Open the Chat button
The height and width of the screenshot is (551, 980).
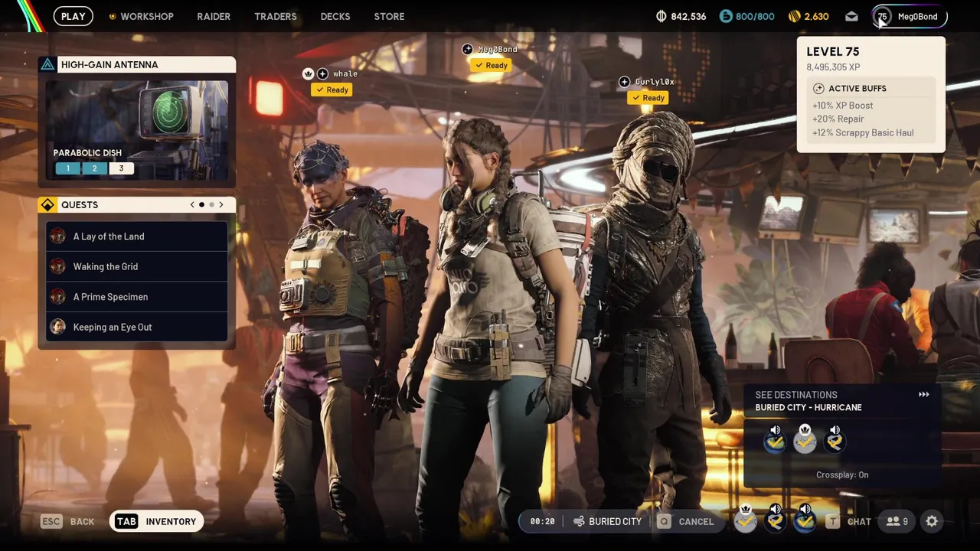[x=848, y=522]
